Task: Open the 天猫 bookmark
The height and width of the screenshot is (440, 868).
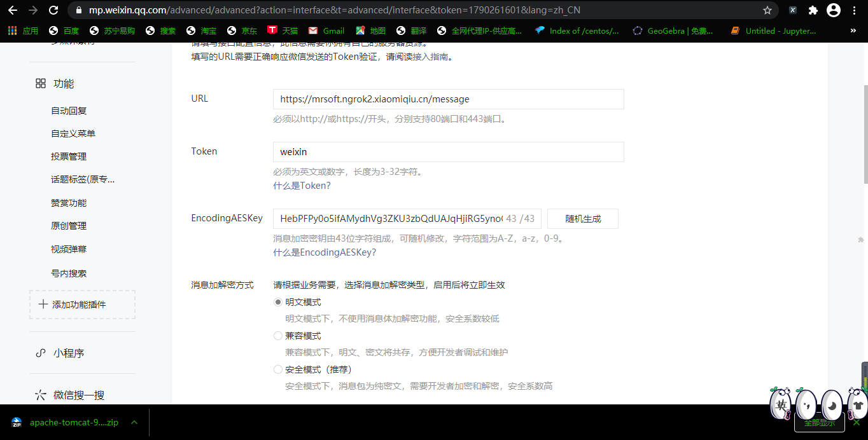Action: (283, 31)
